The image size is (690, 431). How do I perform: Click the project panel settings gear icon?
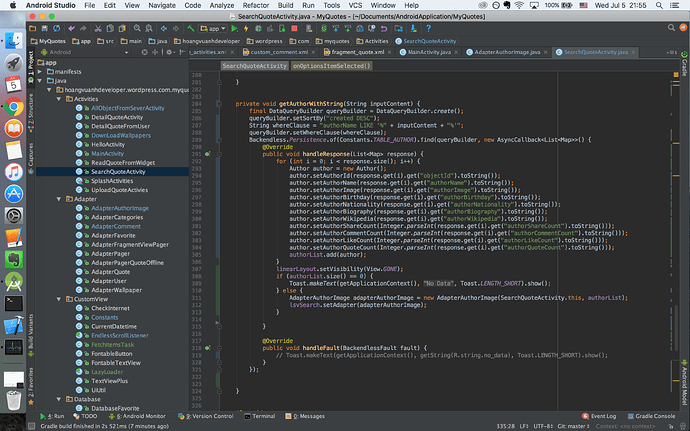tap(169, 52)
